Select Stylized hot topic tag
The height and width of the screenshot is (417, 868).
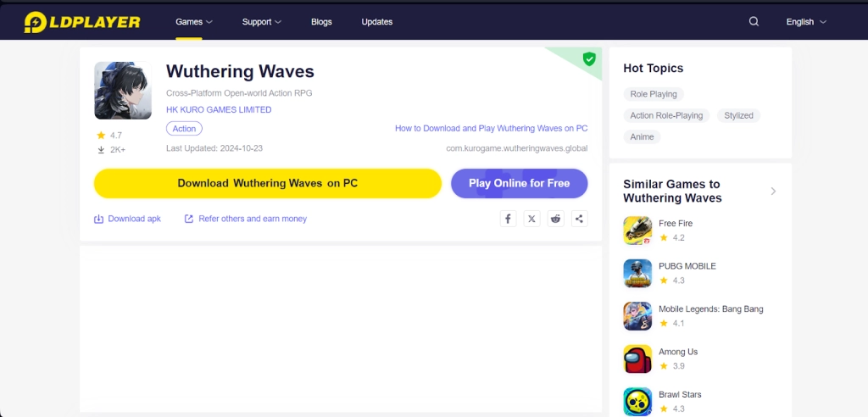[738, 116]
